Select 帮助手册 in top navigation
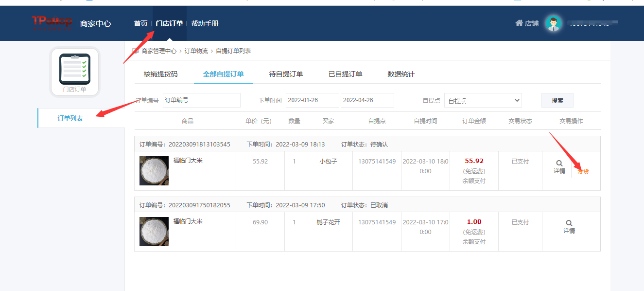The width and height of the screenshot is (644, 291). tap(205, 23)
